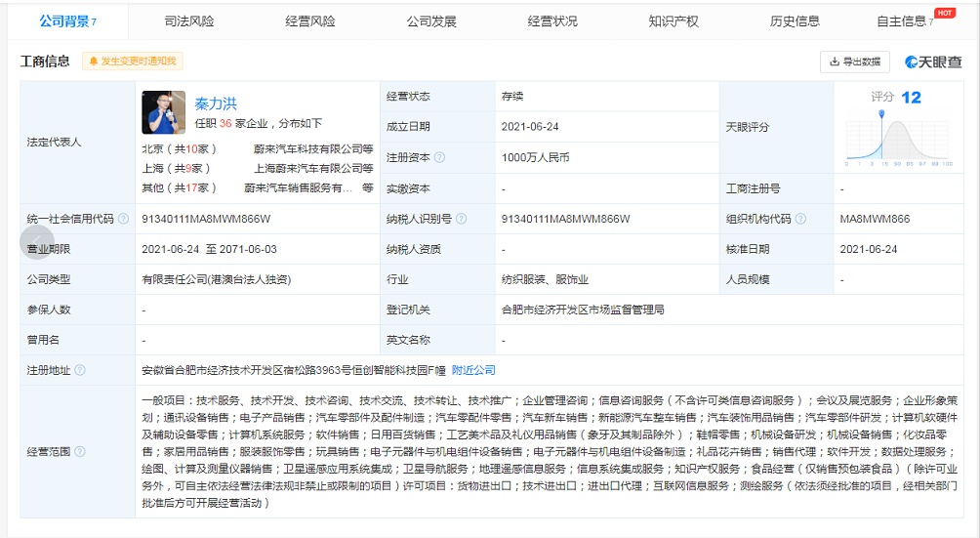The height and width of the screenshot is (538, 980).
Task: Open 秦力洪's profile photo
Action: coord(163,112)
